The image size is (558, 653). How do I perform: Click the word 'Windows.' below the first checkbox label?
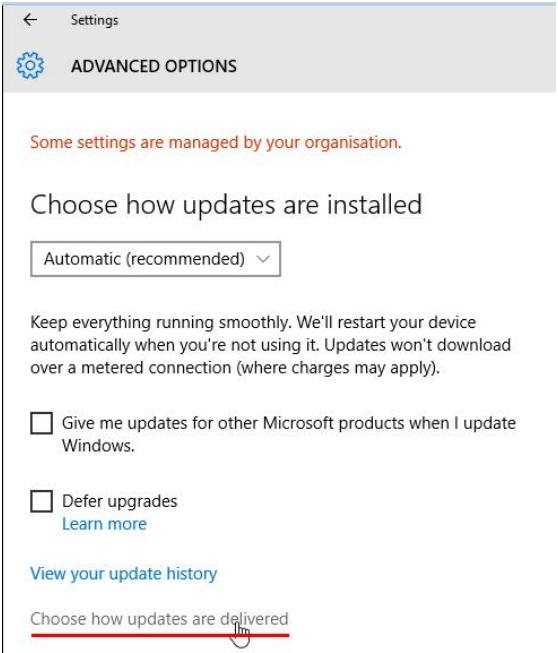pyautogui.click(x=98, y=446)
